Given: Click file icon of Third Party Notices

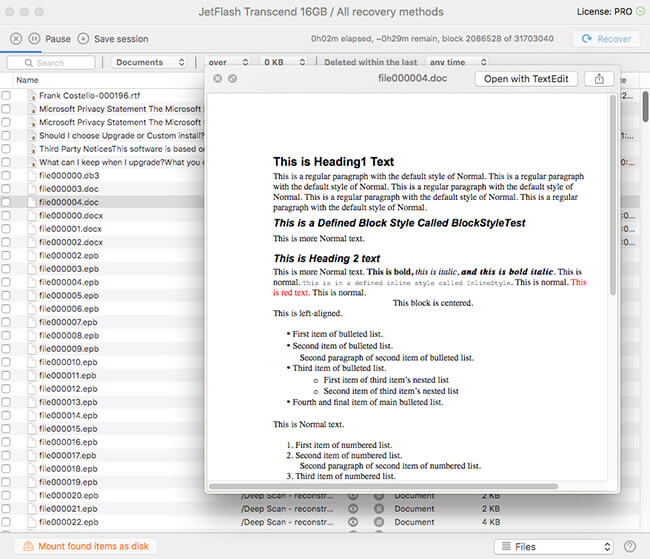Looking at the screenshot, I should click(x=32, y=149).
